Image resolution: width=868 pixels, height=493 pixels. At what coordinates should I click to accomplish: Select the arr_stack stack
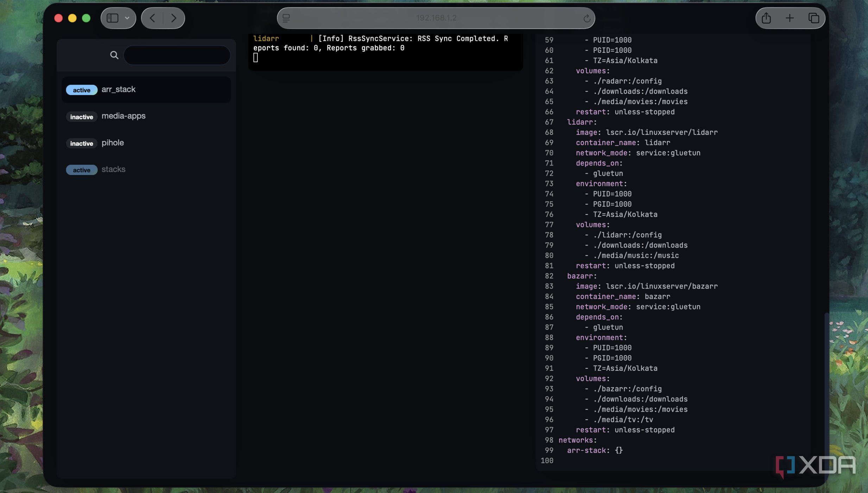[146, 89]
